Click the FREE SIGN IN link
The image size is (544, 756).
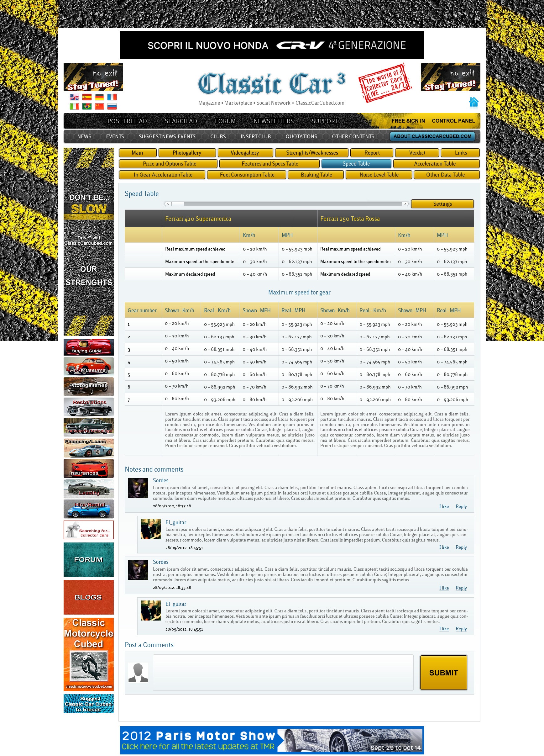click(408, 121)
